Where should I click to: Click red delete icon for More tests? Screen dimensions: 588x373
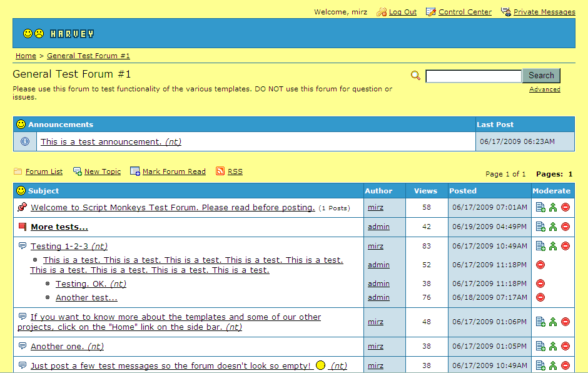tap(565, 227)
